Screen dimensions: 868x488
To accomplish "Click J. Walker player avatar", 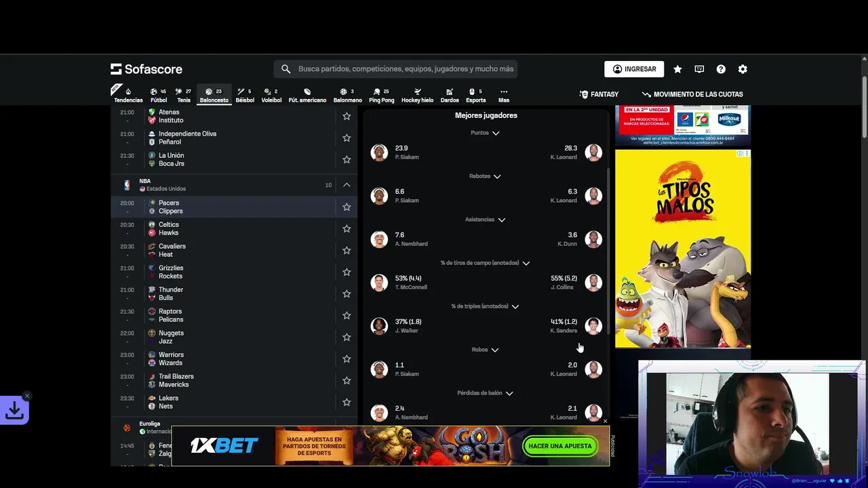I will coord(379,326).
